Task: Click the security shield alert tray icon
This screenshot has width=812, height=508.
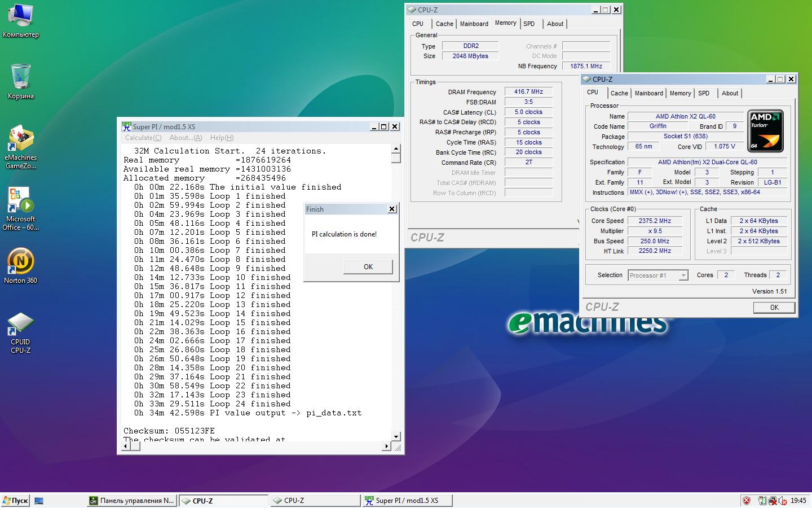Action: pyautogui.click(x=747, y=501)
